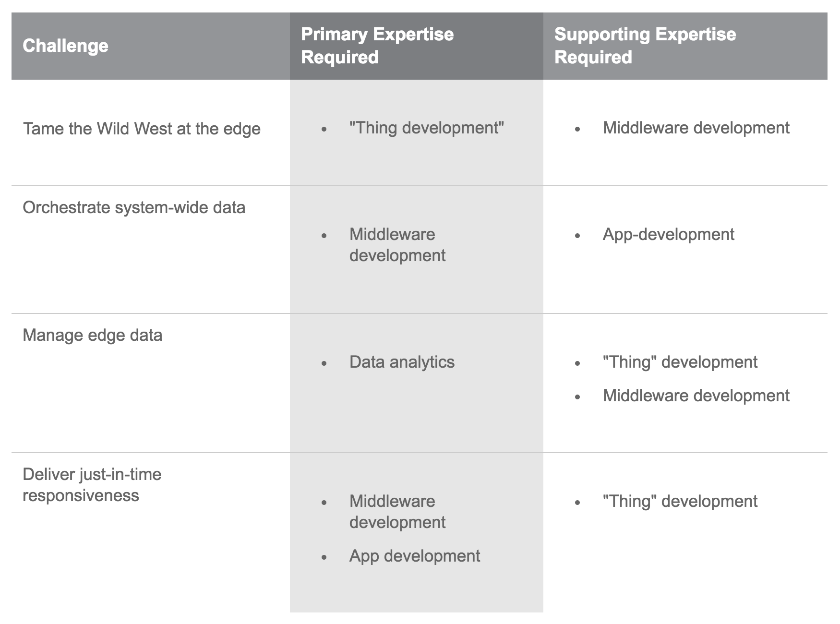This screenshot has width=840, height=624.
Task: Select Tame the Wild West at the edge
Action: (x=142, y=129)
